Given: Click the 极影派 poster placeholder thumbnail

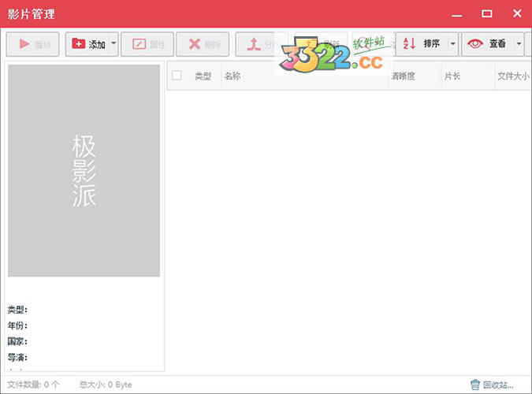Looking at the screenshot, I should (x=84, y=170).
